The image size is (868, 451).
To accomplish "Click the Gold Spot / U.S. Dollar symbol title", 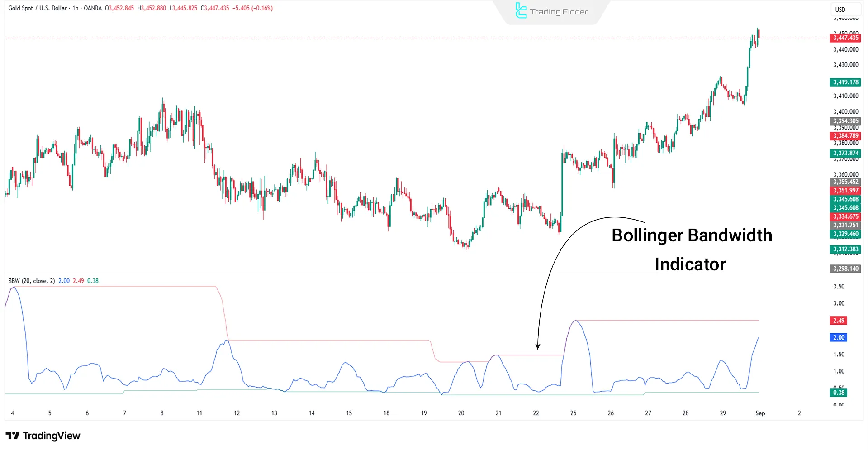I will coord(38,8).
